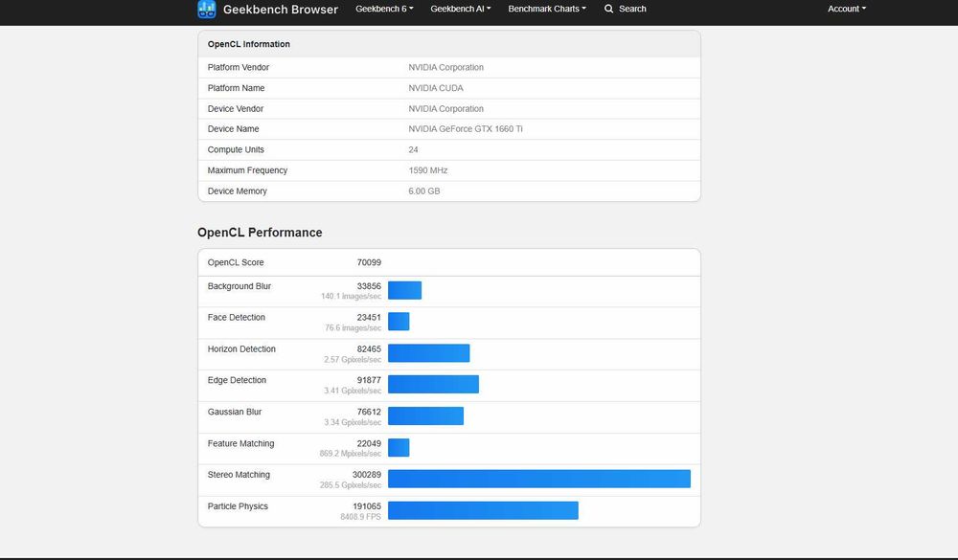Select the OpenCL Information header
The image size is (958, 560).
pos(249,44)
